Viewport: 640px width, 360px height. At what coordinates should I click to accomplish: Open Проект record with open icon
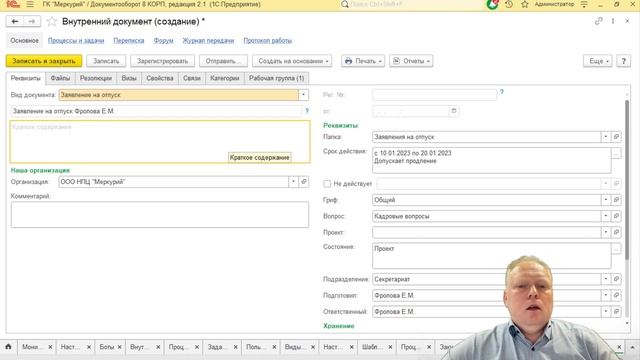[x=616, y=232]
